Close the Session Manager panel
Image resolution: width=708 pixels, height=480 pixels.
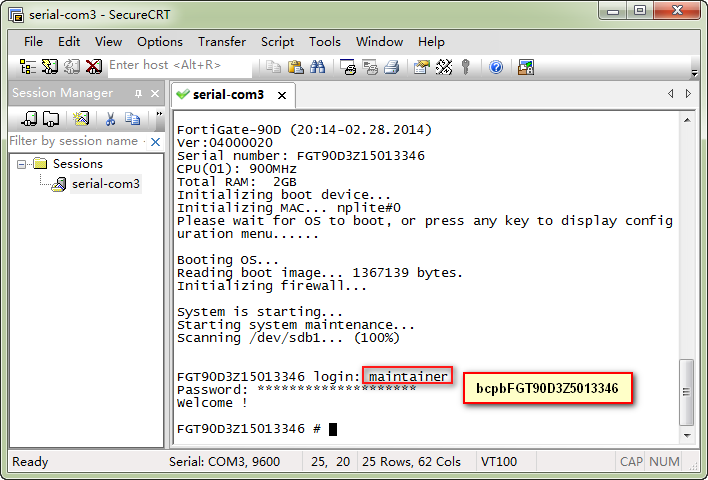coord(155,93)
